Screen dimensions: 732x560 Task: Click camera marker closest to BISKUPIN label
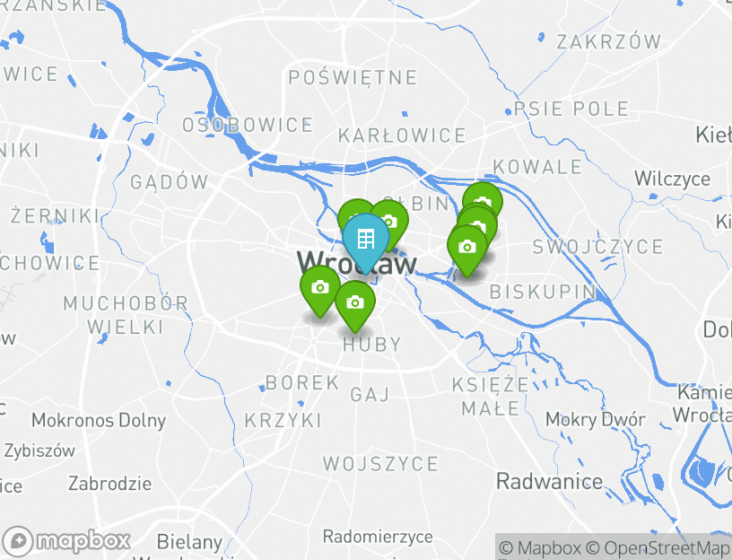(466, 247)
